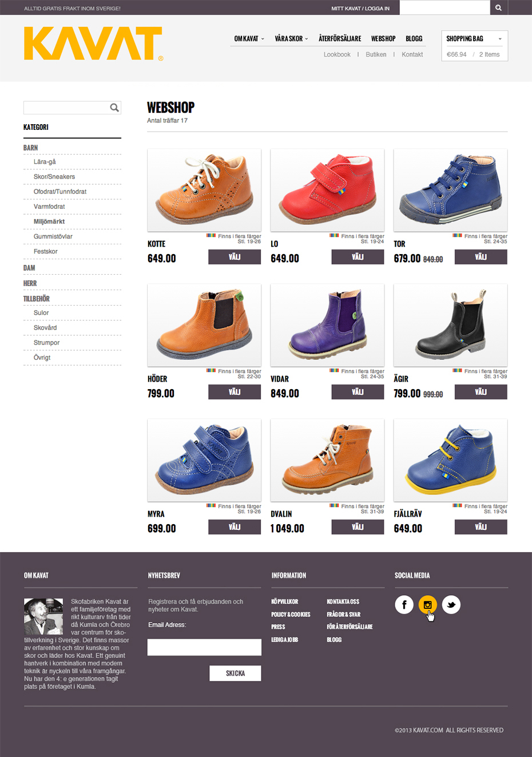Viewport: 532px width, 757px height.
Task: Click the Skicka newsletter button
Action: pyautogui.click(x=235, y=673)
